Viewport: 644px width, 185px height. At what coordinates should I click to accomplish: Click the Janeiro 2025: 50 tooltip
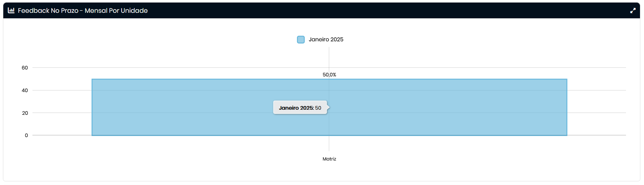click(300, 107)
